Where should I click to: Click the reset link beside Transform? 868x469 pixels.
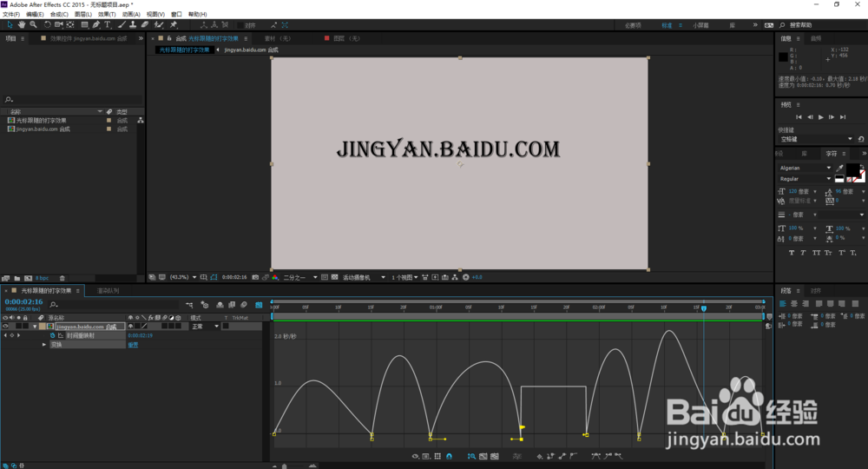[x=133, y=345]
